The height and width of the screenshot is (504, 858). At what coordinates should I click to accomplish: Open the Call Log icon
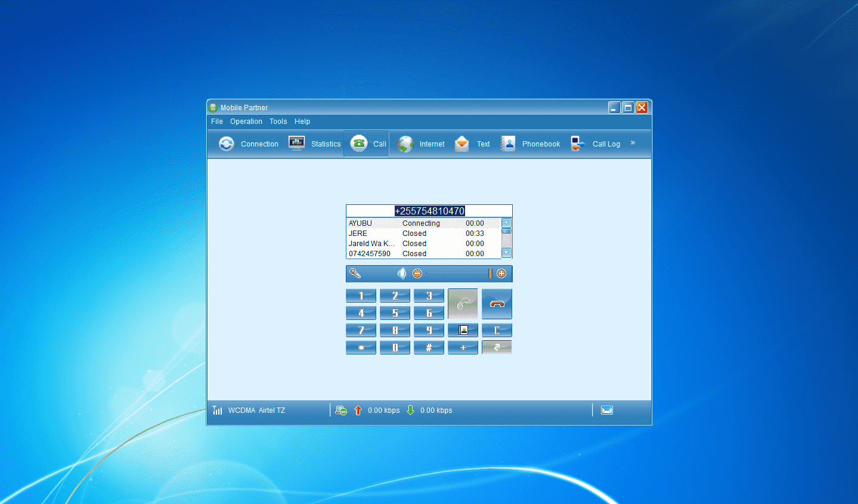pos(578,144)
